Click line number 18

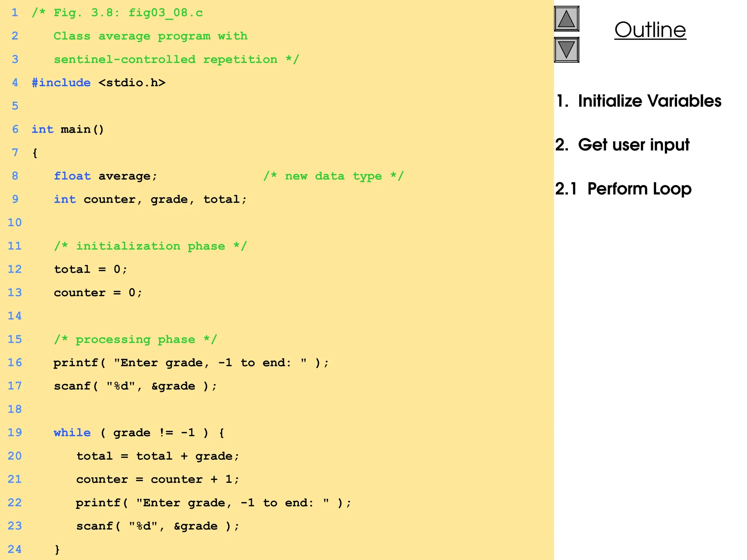15,409
